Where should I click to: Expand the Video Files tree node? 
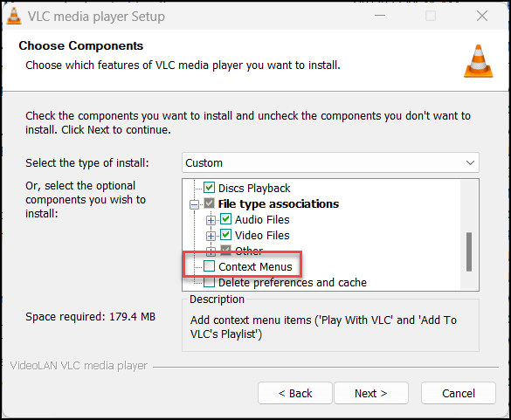click(x=211, y=236)
